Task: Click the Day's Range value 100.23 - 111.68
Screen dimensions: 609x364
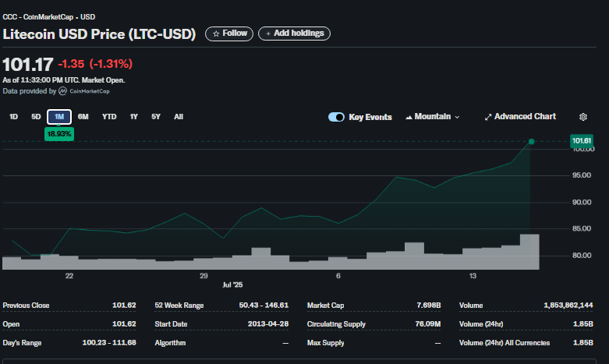Action: point(109,343)
